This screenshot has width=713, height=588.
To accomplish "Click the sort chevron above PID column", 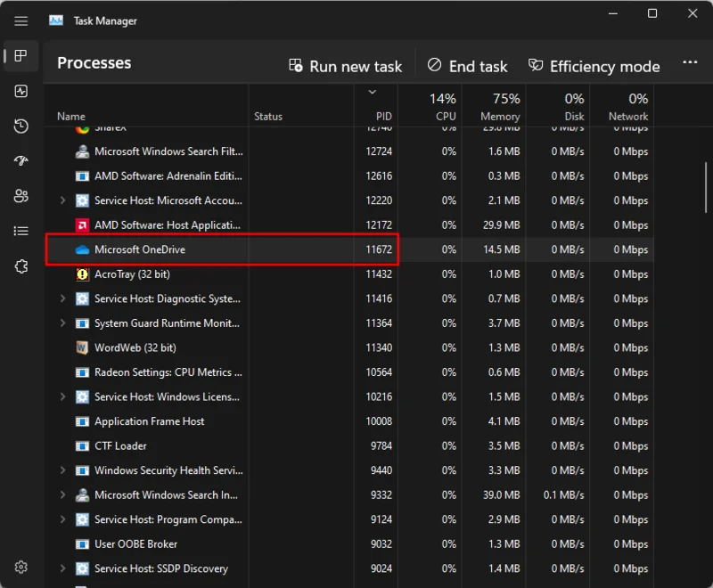I will 373,93.
